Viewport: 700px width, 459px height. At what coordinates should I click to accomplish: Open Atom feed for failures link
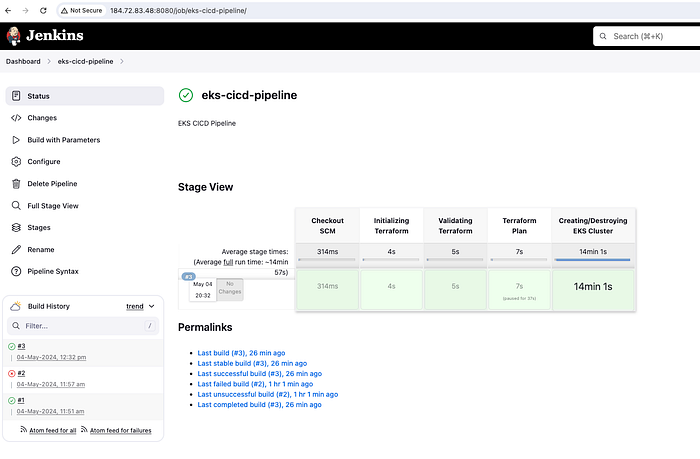(x=121, y=430)
